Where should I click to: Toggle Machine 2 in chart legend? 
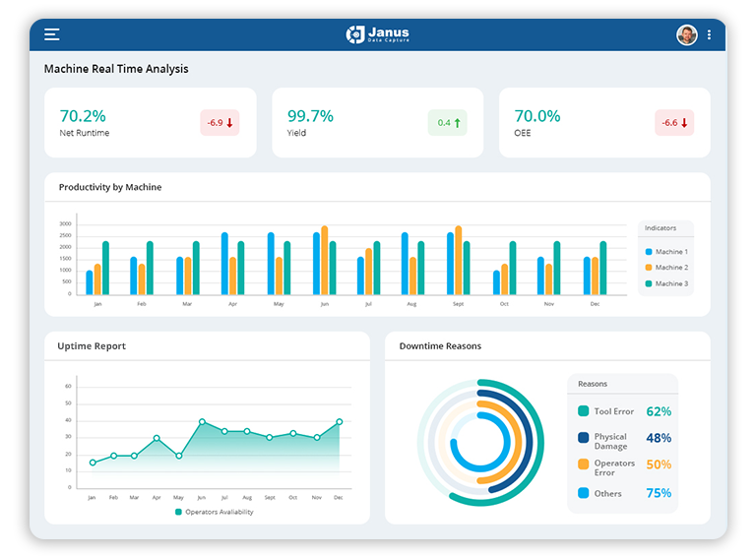665,268
